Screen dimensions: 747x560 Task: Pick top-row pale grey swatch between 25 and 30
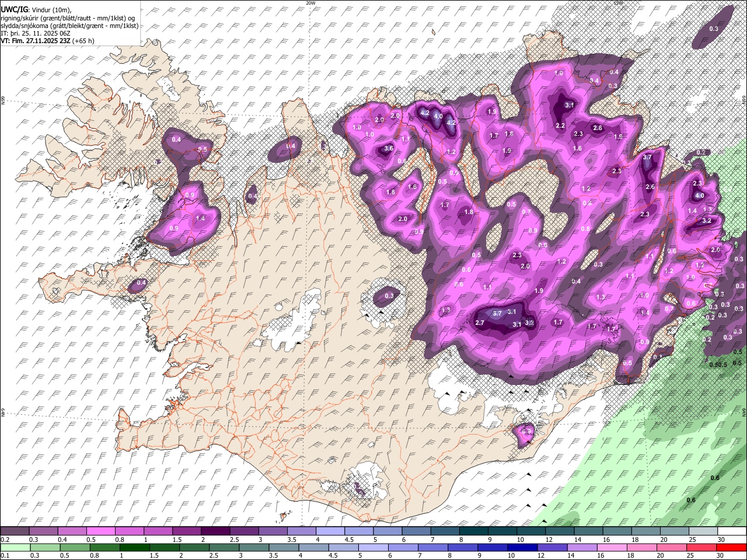pyautogui.click(x=703, y=531)
